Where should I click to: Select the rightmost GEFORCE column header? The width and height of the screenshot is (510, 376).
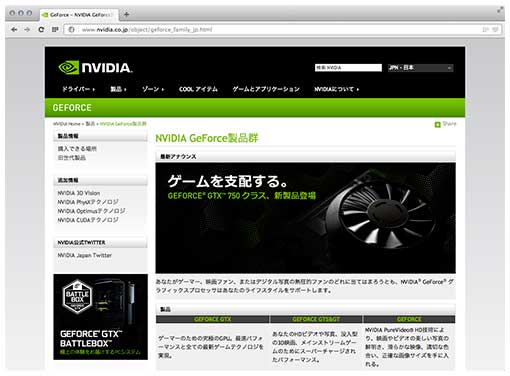[409, 319]
